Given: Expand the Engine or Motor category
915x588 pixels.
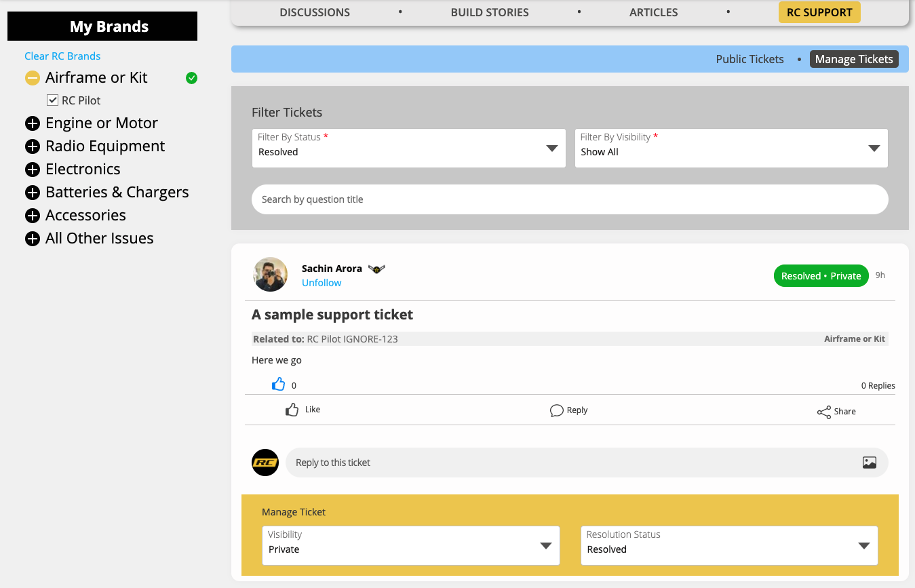Looking at the screenshot, I should (33, 123).
